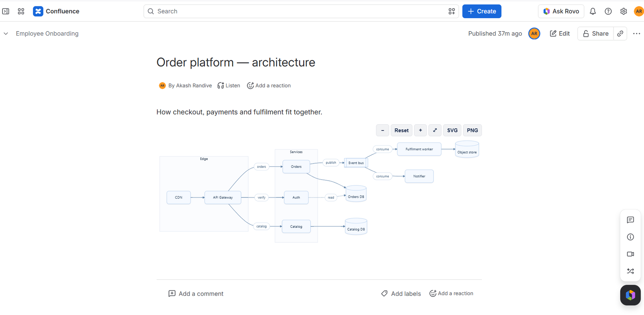
Task: Open the floating Rovo chat button
Action: click(630, 295)
